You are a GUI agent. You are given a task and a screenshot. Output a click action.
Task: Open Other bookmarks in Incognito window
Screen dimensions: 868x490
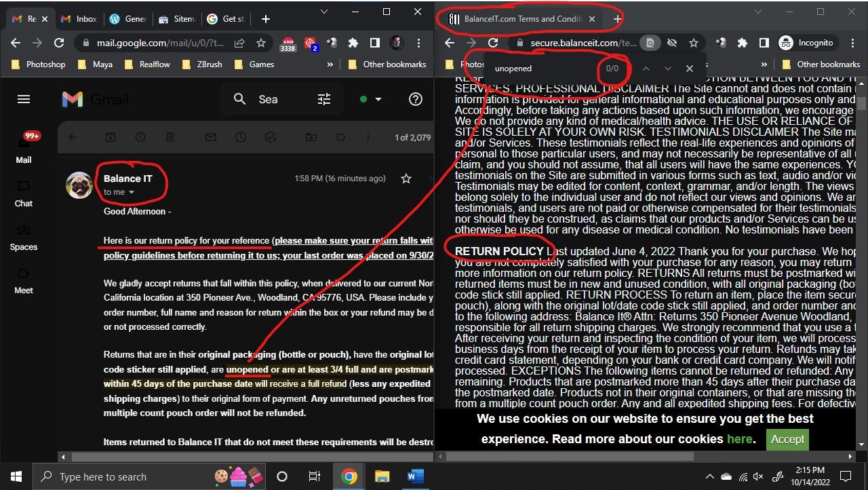[821, 64]
